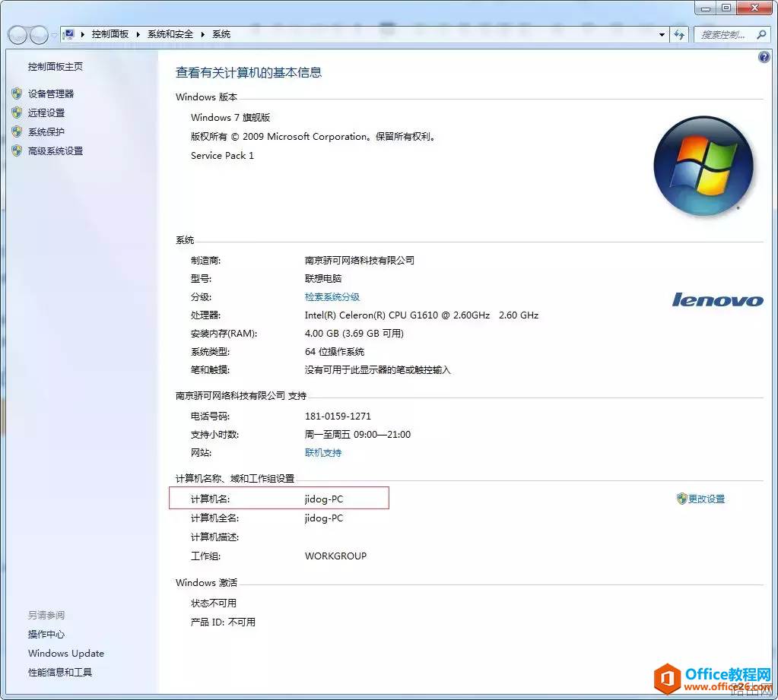This screenshot has height=700, width=778.
Task: Click support hours 周一至周五 09:00—21:00
Action: pos(357,434)
